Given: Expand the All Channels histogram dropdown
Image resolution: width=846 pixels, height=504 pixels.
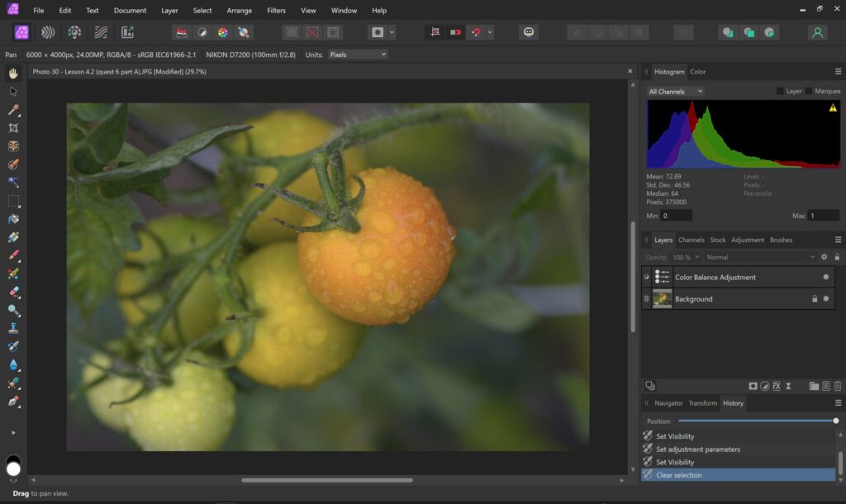Looking at the screenshot, I should pos(676,92).
